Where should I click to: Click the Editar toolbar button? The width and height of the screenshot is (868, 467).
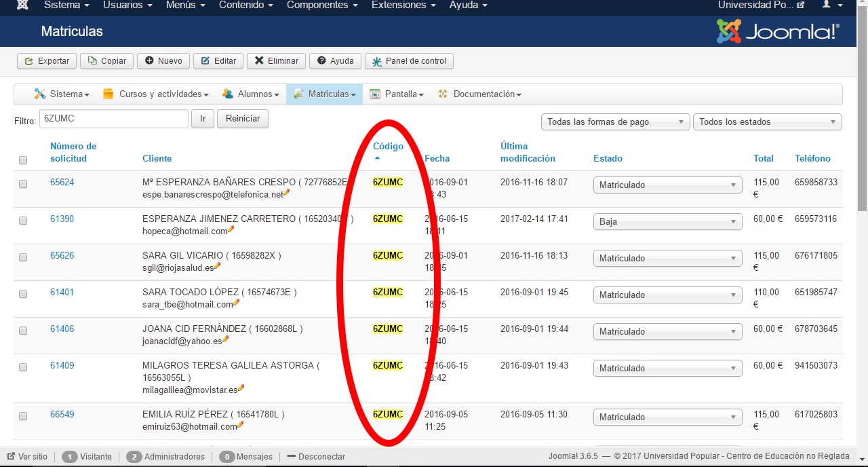[218, 61]
